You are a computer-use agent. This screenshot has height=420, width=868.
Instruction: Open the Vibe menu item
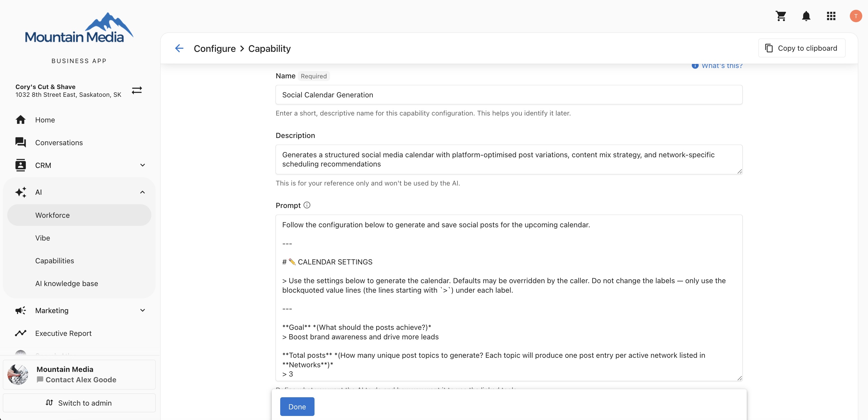[79, 238]
